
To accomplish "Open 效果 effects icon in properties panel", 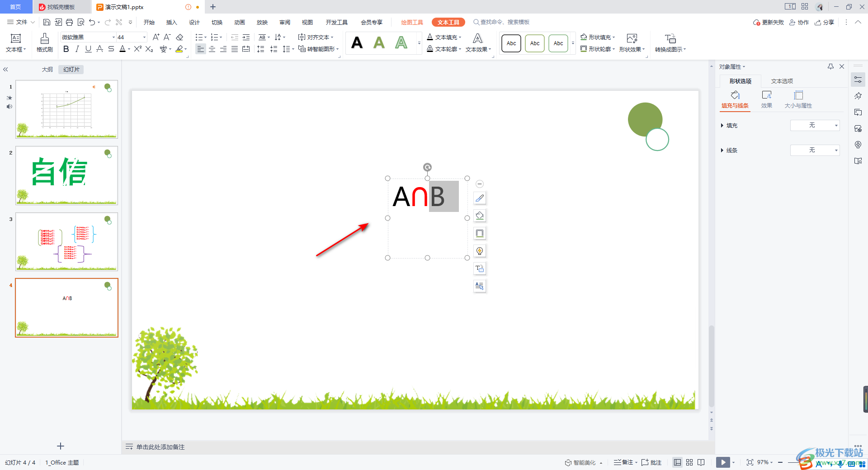I will (767, 99).
